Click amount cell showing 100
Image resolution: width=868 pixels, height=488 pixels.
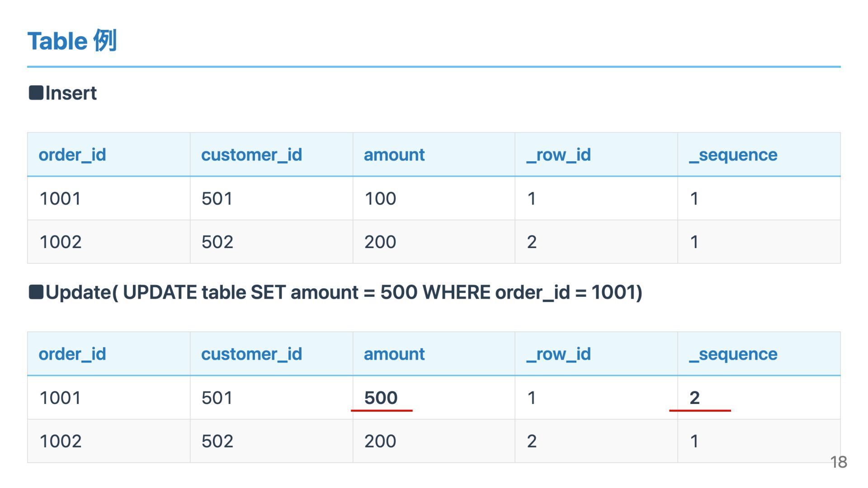(380, 198)
